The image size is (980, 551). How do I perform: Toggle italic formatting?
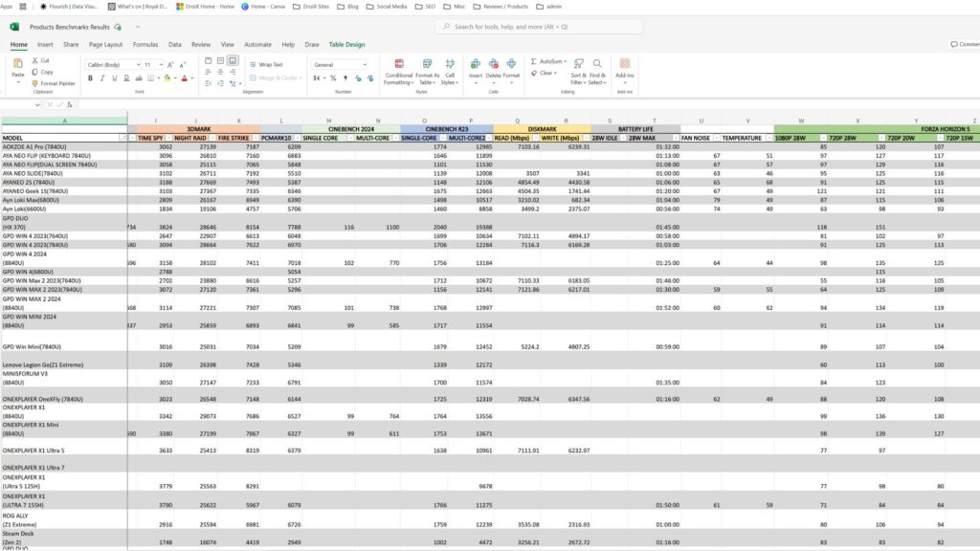tap(102, 78)
